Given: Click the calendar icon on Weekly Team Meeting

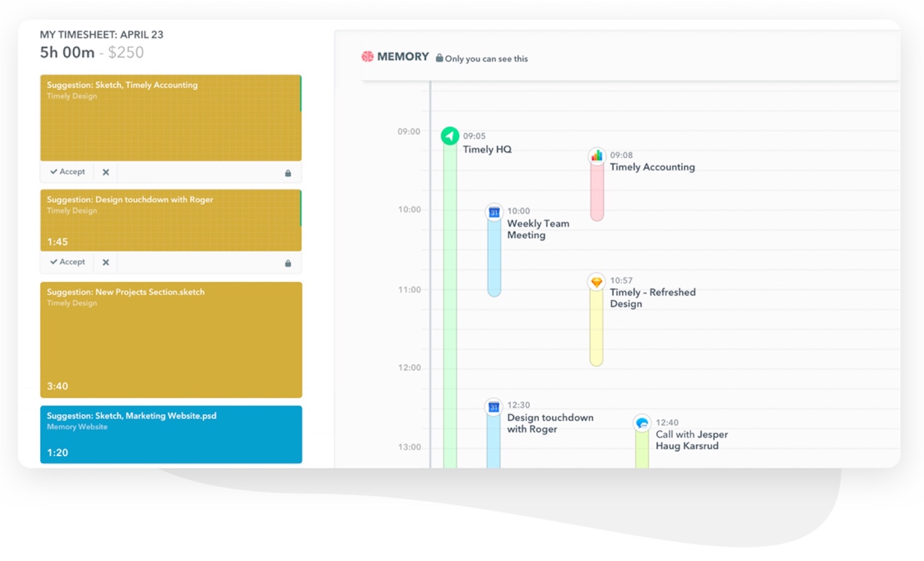Looking at the screenshot, I should 494,212.
